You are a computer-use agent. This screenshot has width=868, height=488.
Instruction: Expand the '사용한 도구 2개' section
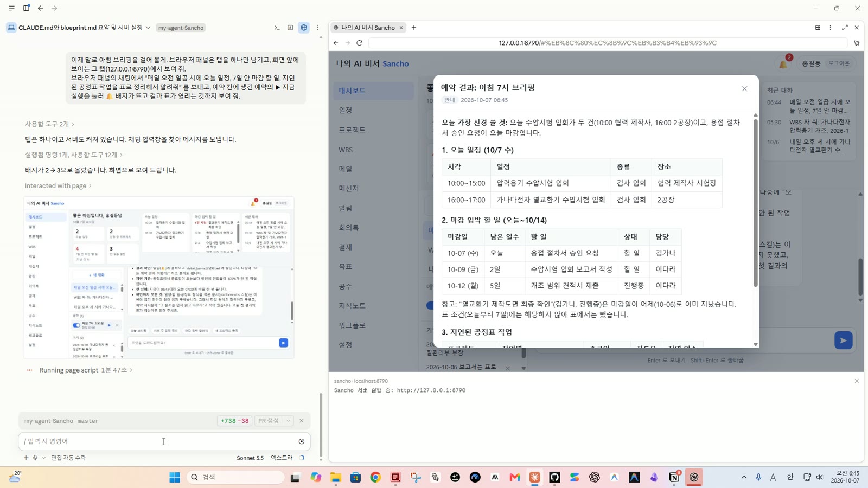(49, 124)
